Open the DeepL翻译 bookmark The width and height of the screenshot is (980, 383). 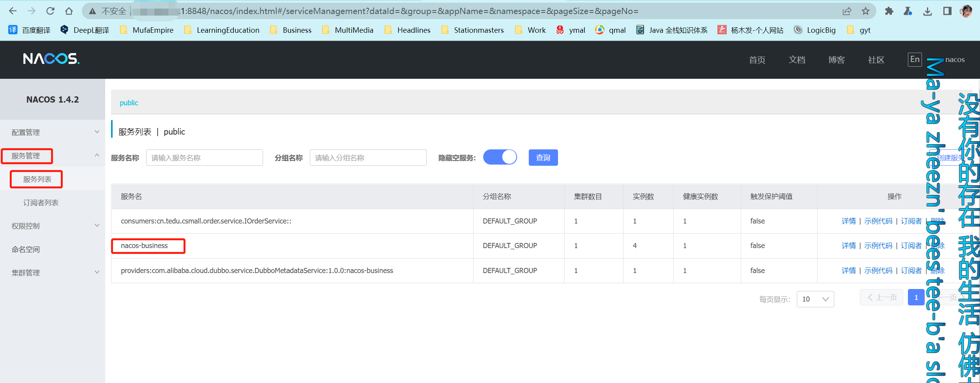pos(85,30)
